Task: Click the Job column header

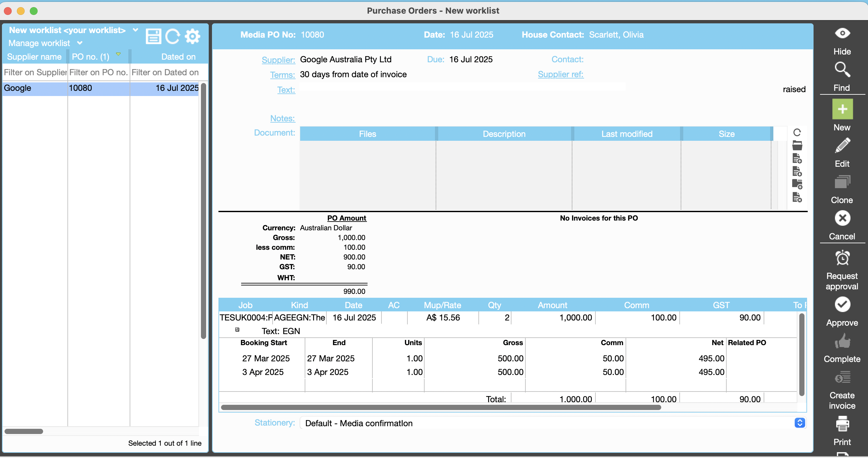Action: tap(245, 305)
